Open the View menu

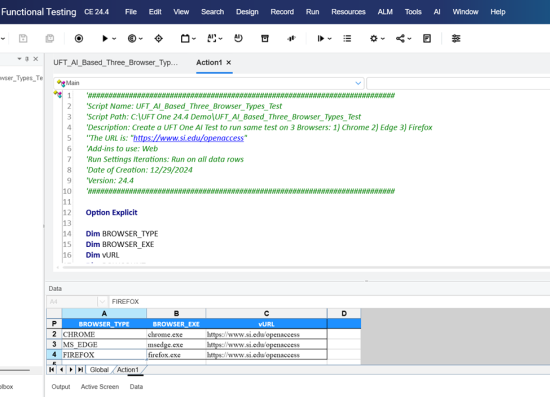pyautogui.click(x=181, y=12)
